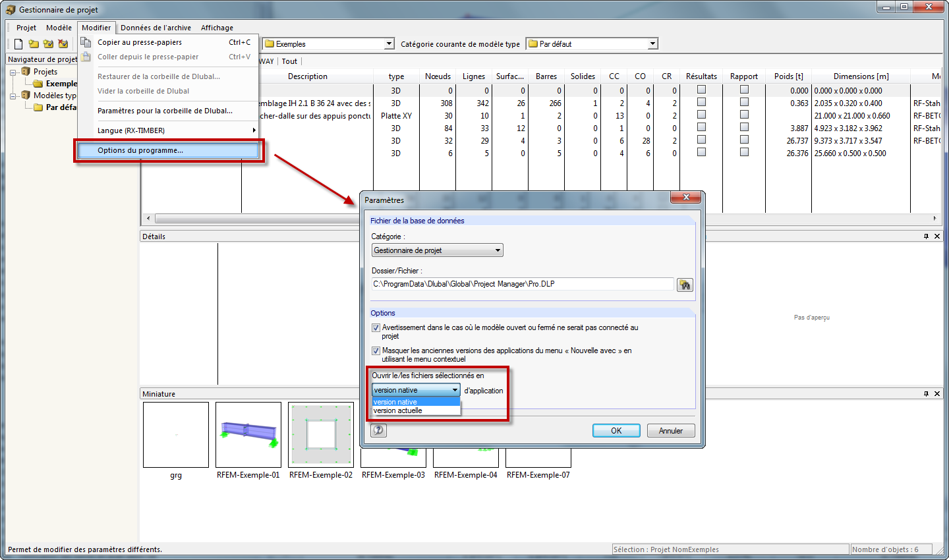Disable the model connection warning checkbox

376,327
